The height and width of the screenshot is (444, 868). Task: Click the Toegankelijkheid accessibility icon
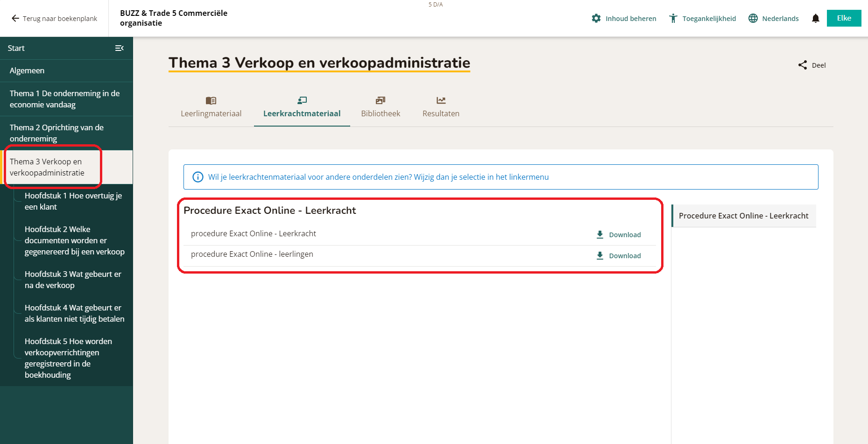pyautogui.click(x=673, y=18)
